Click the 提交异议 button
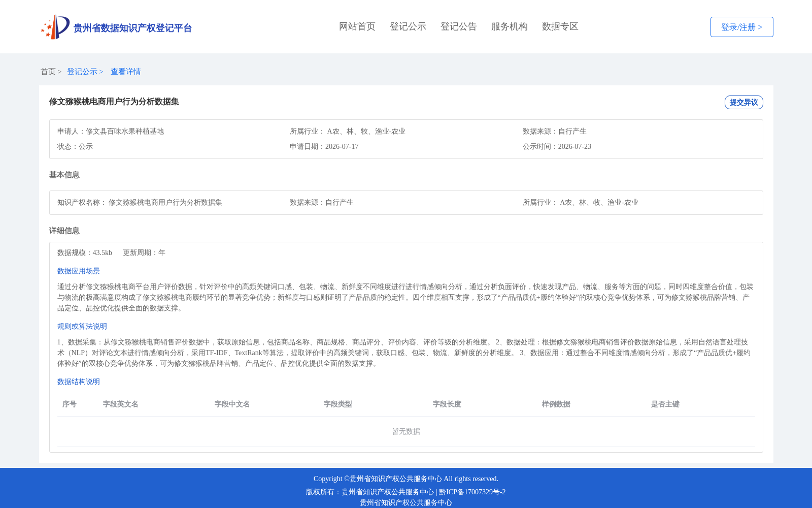 click(743, 102)
